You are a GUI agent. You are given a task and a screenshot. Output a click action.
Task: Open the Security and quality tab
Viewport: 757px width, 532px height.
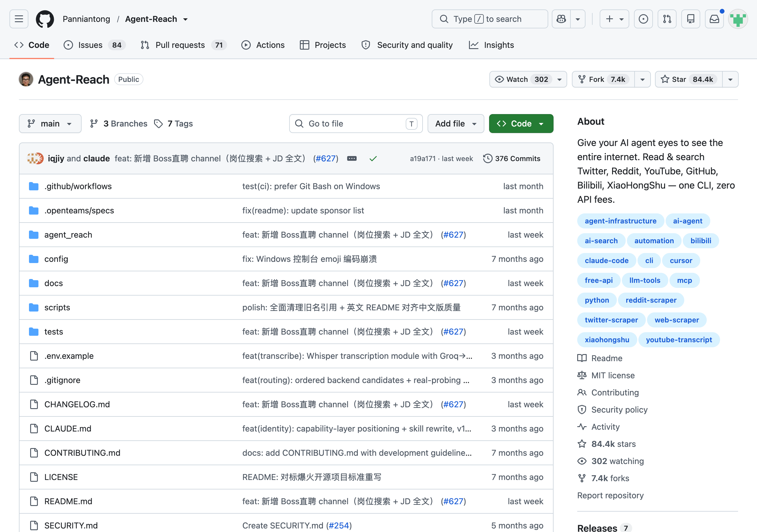click(407, 45)
